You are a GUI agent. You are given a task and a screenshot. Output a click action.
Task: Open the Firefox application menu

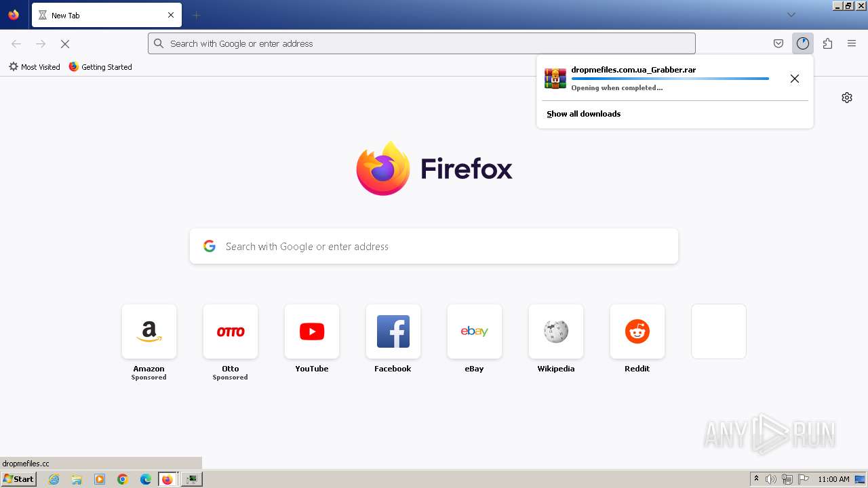coord(852,43)
